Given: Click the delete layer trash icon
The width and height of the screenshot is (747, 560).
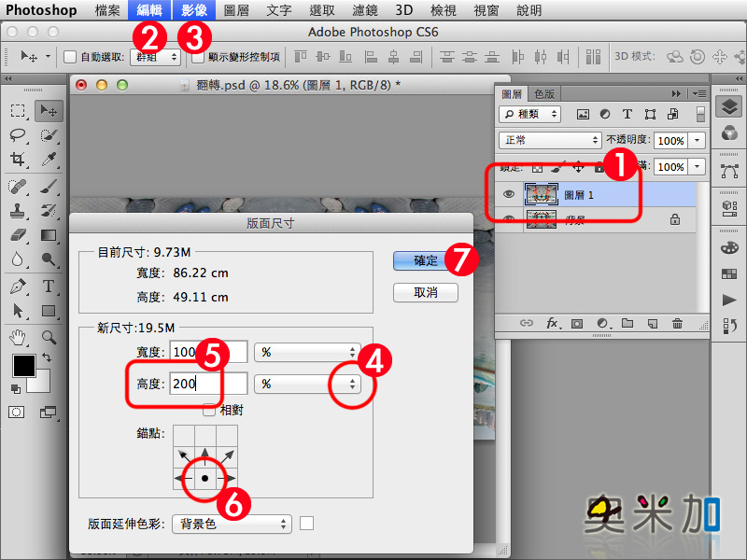Looking at the screenshot, I should point(677,324).
